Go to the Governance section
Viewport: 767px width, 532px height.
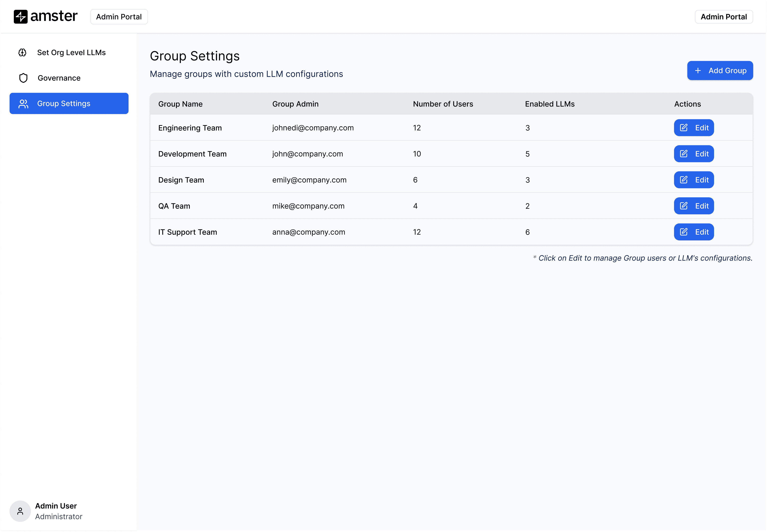click(x=59, y=78)
